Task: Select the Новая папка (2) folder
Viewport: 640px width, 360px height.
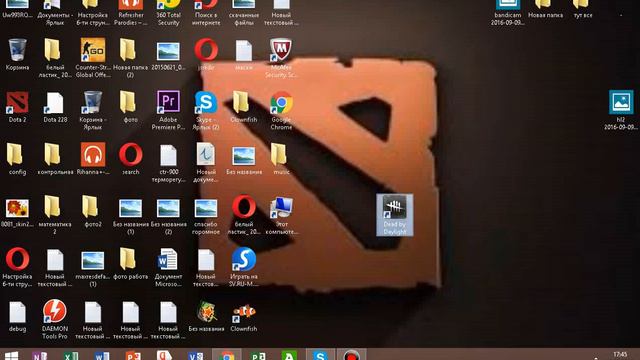Action: pyautogui.click(x=130, y=58)
